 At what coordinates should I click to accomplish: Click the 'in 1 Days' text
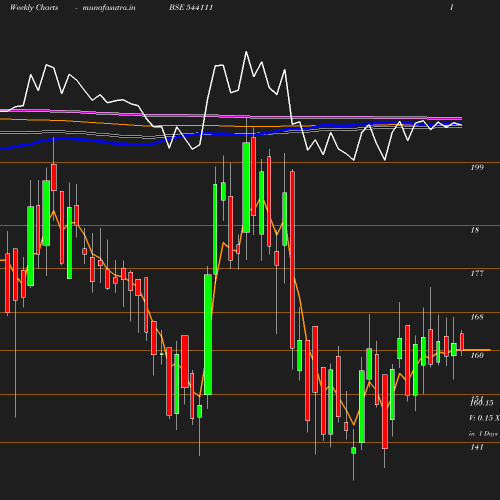483,434
